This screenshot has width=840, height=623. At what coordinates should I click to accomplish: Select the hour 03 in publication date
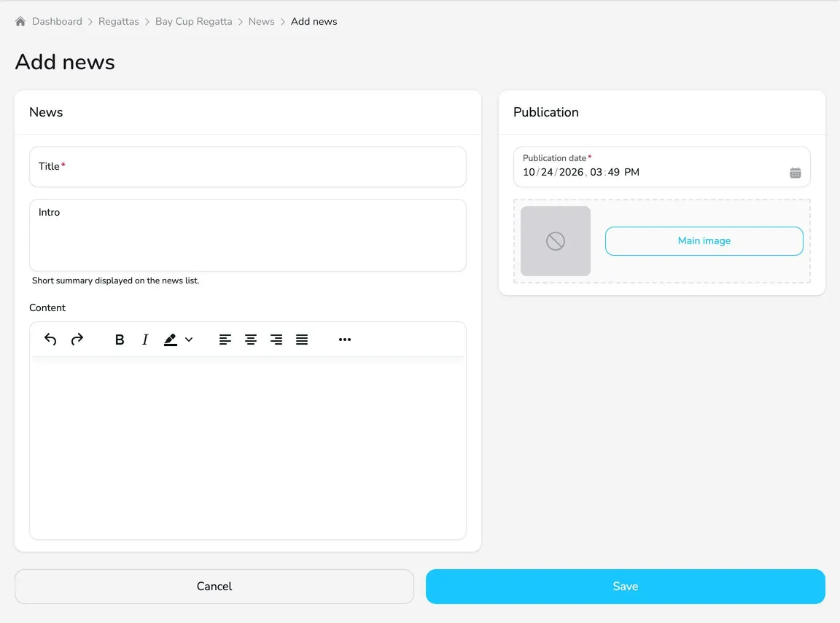[x=596, y=173]
